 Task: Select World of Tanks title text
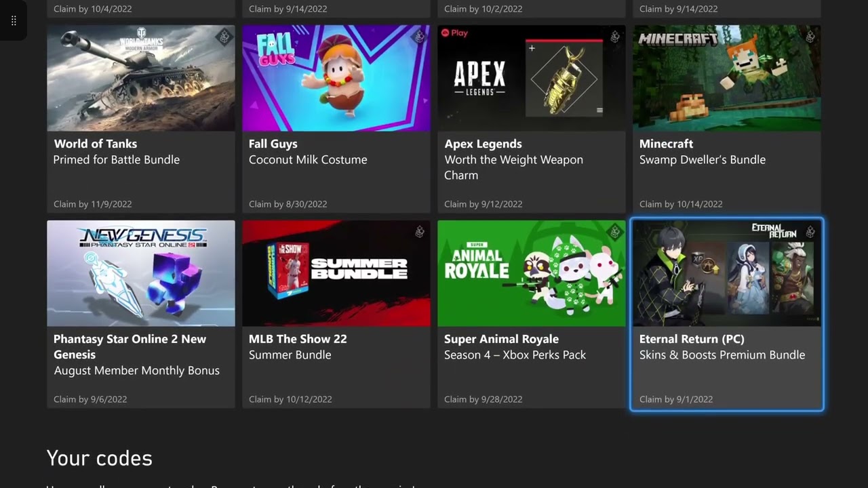[x=96, y=144]
